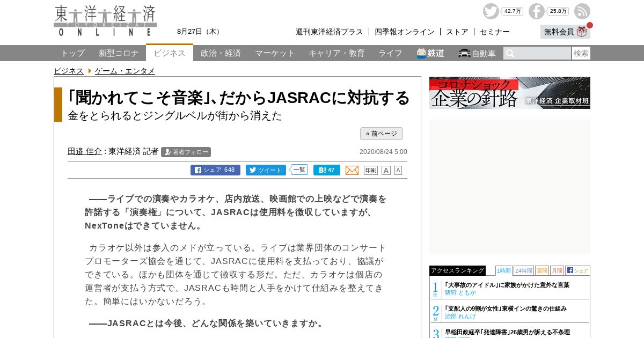
Task: Switch ranking to 24時間 tab
Action: pyautogui.click(x=523, y=270)
